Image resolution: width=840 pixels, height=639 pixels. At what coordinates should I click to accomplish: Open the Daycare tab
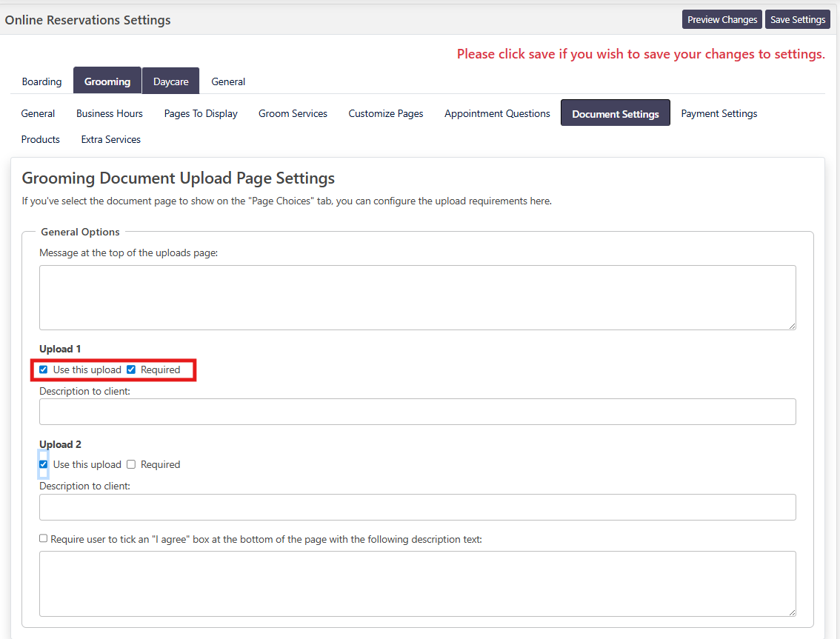tap(170, 81)
